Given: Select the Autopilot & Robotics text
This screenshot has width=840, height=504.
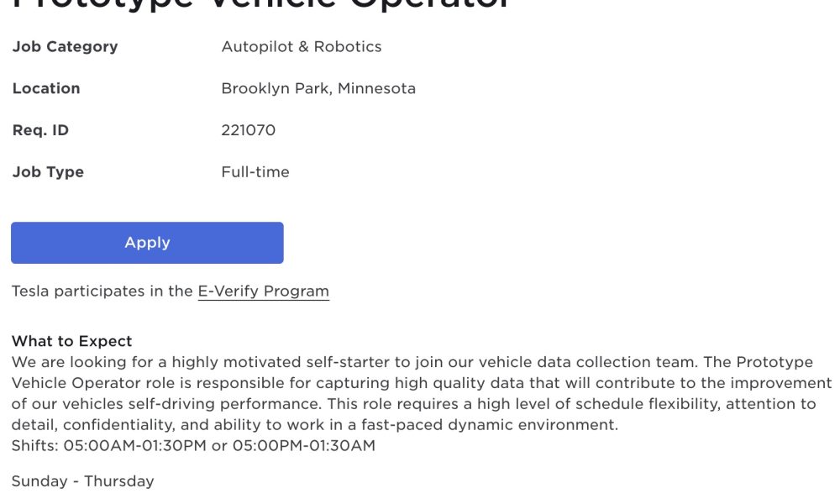Looking at the screenshot, I should (302, 47).
